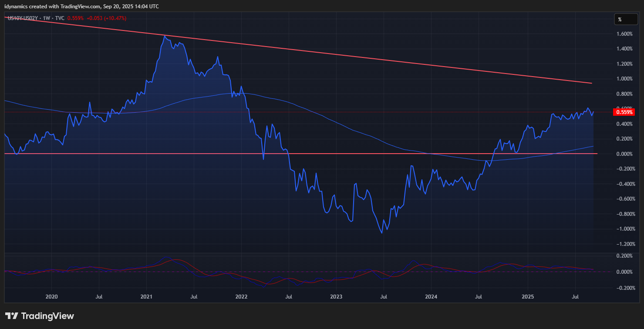644x329 pixels.
Task: Click the right end of descending red trendline
Action: [x=591, y=83]
